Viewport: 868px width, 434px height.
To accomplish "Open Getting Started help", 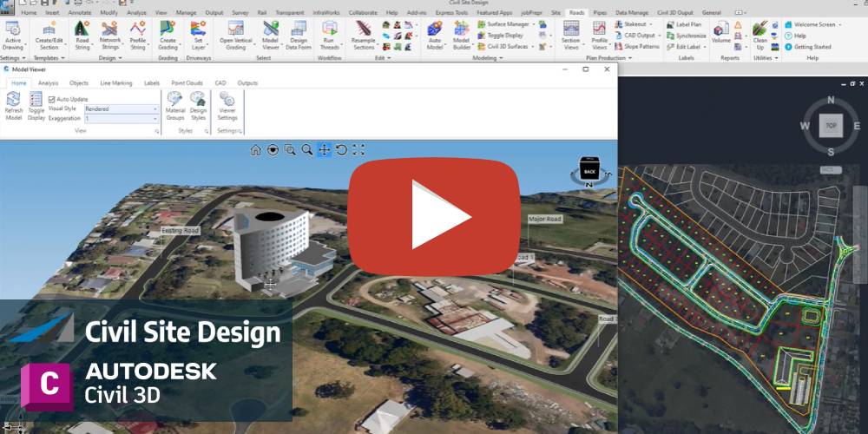I will 808,47.
